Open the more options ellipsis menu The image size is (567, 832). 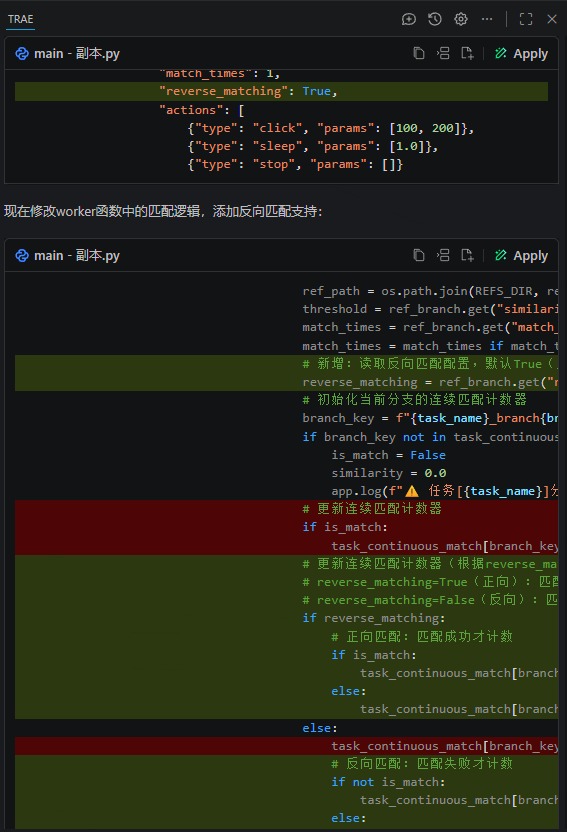point(487,19)
